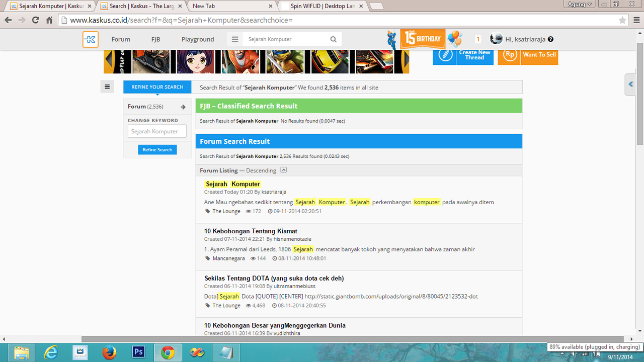Click the Rp Want To Sell icon

[x=510, y=55]
